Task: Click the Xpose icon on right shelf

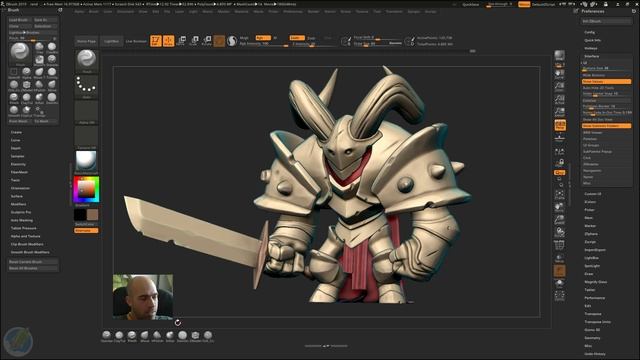Action: pyautogui.click(x=560, y=296)
